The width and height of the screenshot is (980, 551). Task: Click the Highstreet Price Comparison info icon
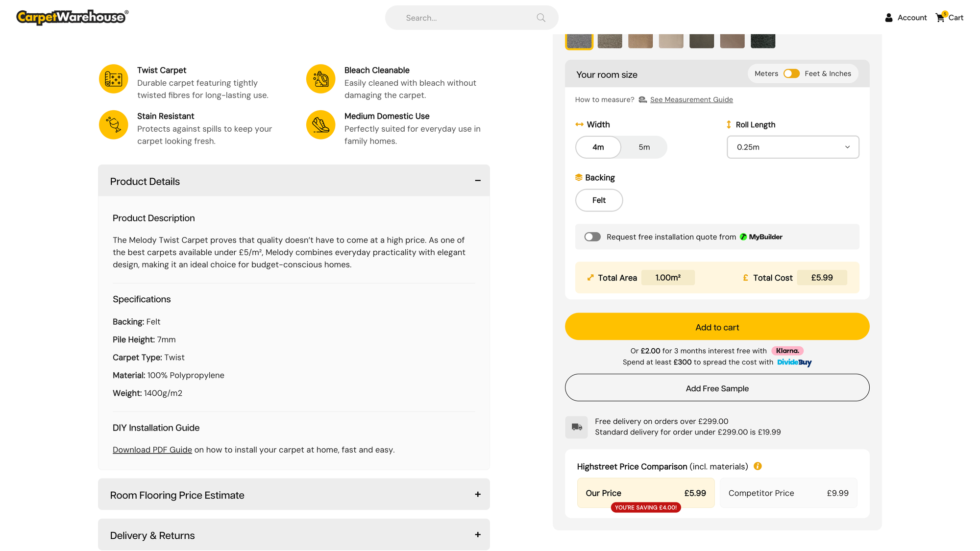point(758,466)
